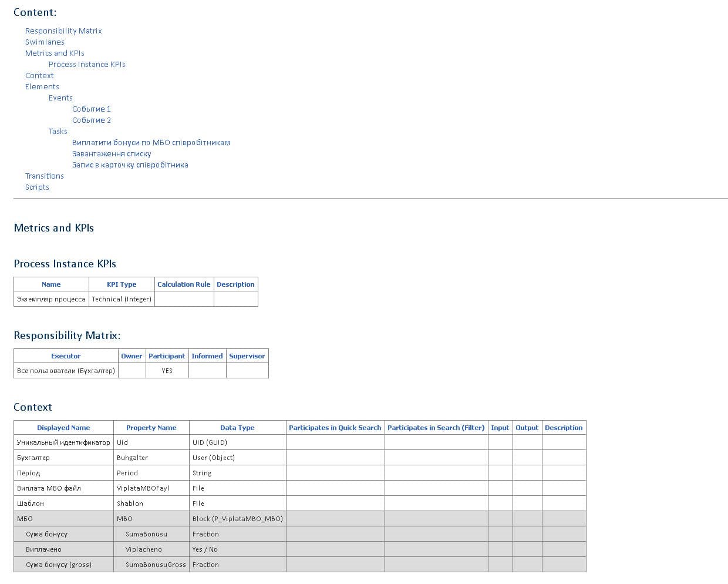The width and height of the screenshot is (728, 584).
Task: Open the Scripts contents link
Action: (37, 187)
